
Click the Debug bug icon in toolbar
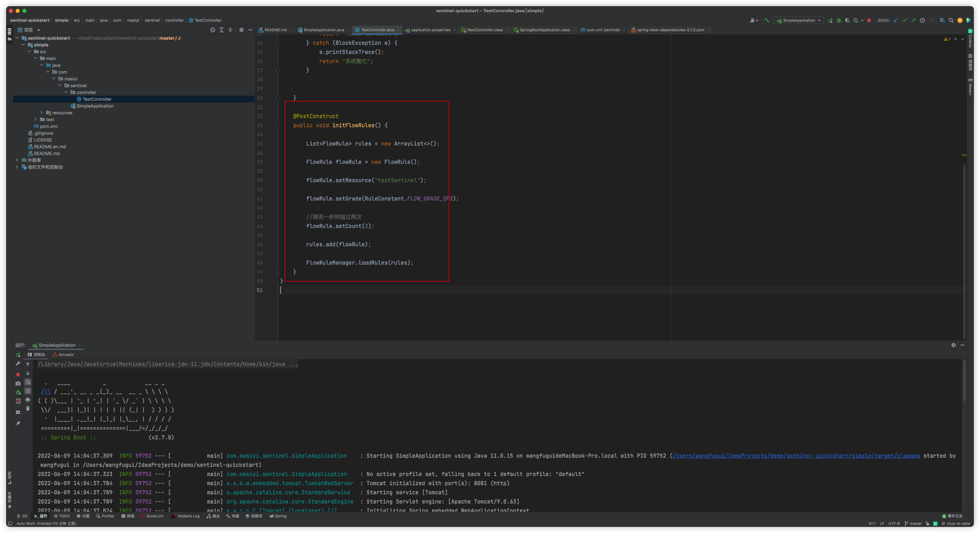[x=839, y=21]
